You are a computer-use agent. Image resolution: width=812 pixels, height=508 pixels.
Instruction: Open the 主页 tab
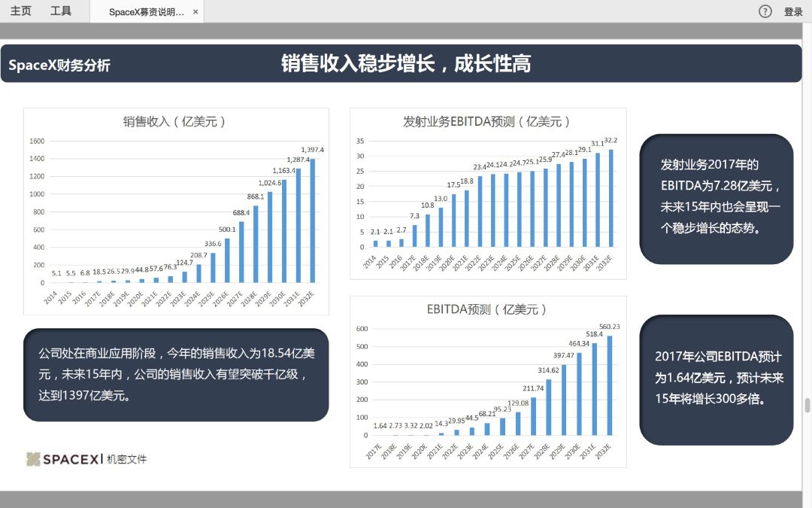pos(21,11)
